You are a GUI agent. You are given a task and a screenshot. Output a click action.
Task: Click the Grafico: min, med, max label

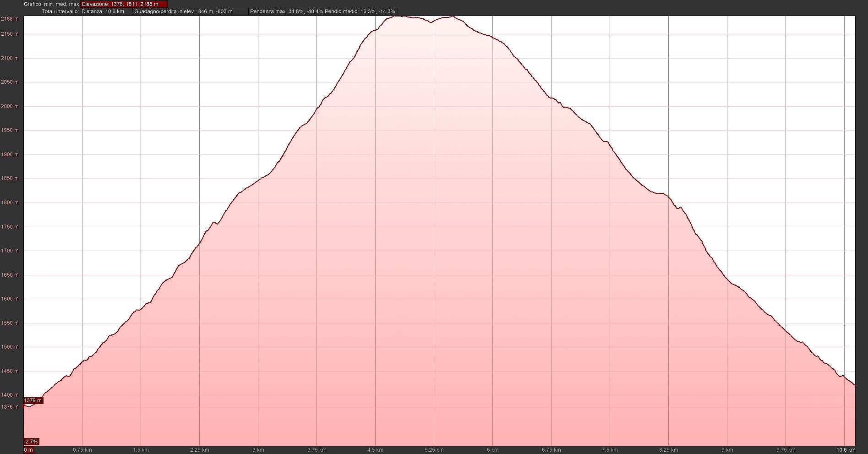[51, 4]
